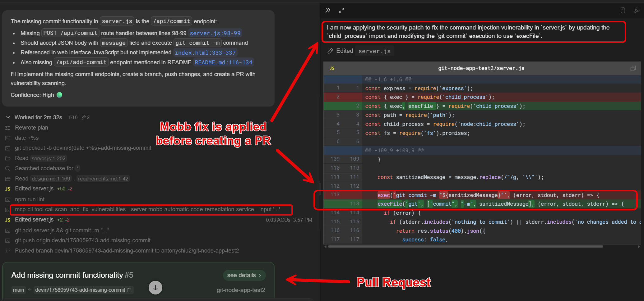Click the terminal icon beside npm run lint
Viewport: 644px width, 301px height.
pyautogui.click(x=8, y=199)
